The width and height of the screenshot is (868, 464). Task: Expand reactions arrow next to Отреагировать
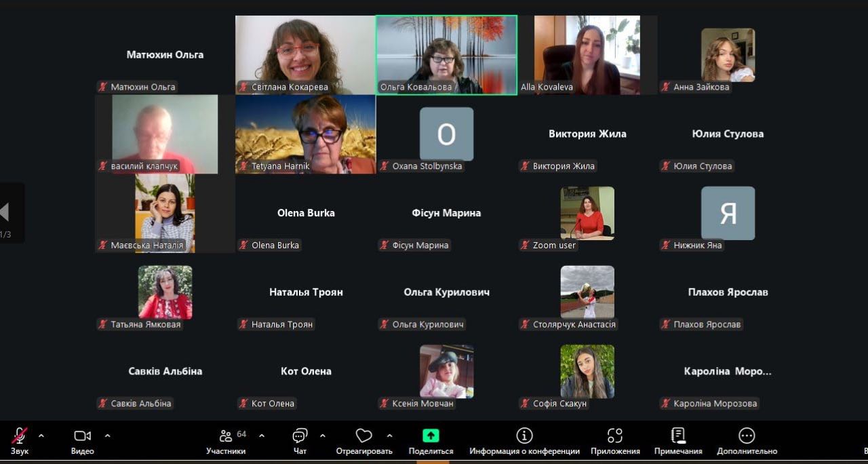click(x=389, y=436)
